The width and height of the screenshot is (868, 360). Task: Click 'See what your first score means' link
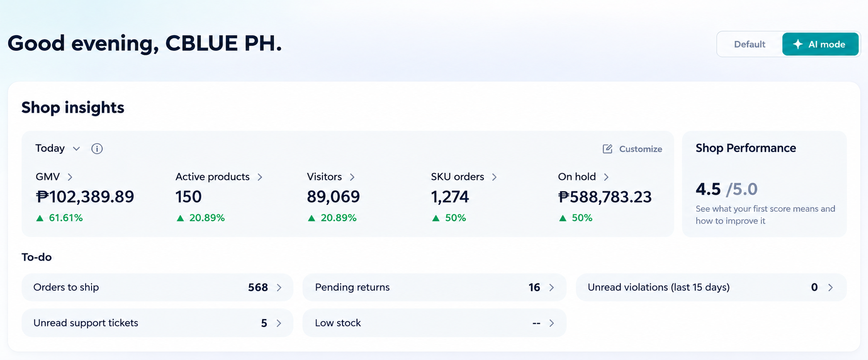pyautogui.click(x=765, y=215)
